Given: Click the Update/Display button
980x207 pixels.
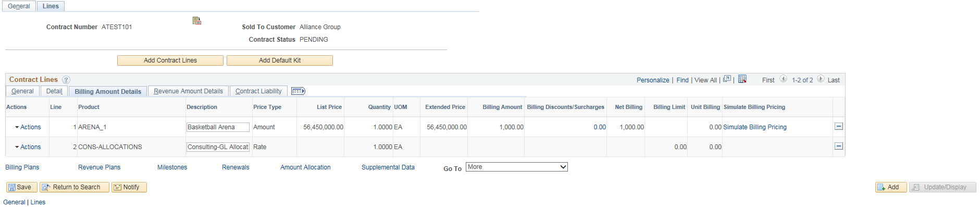Looking at the screenshot, I should click(942, 187).
